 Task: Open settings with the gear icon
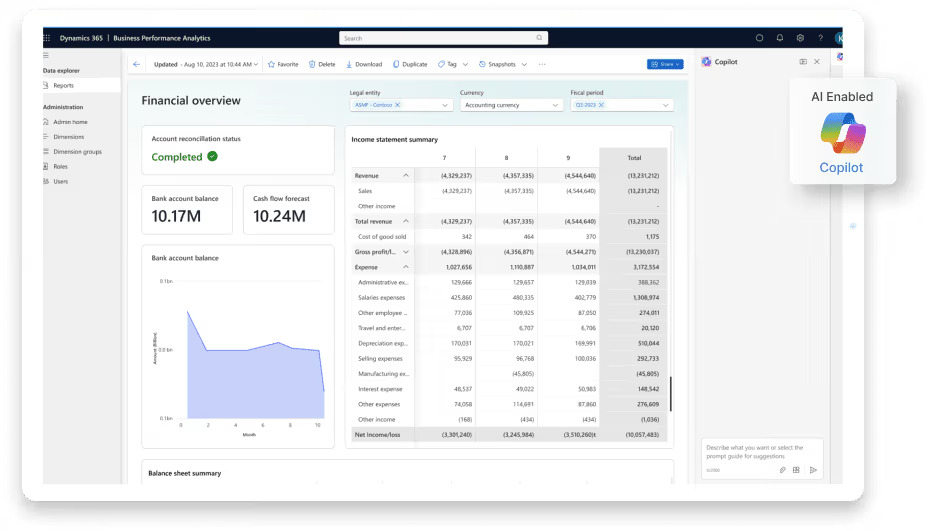pyautogui.click(x=800, y=38)
